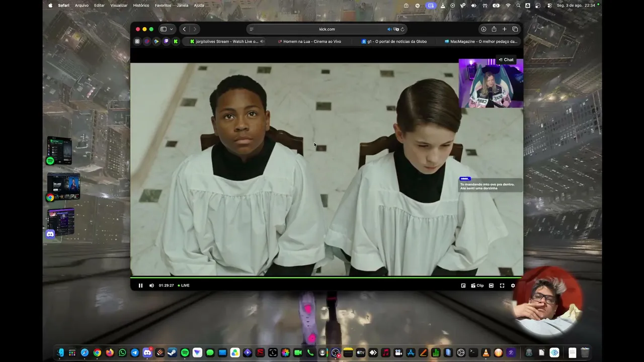Open Apple TV from the Dock
644x362 pixels.
pyautogui.click(x=360, y=353)
